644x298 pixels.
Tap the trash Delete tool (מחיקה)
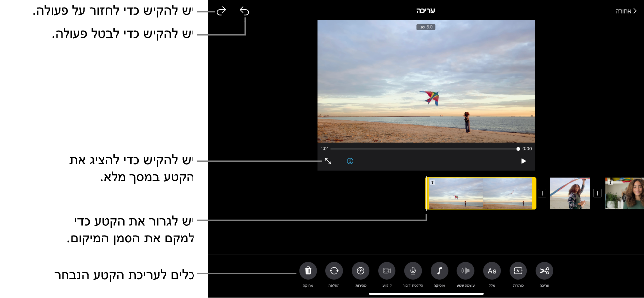(308, 271)
